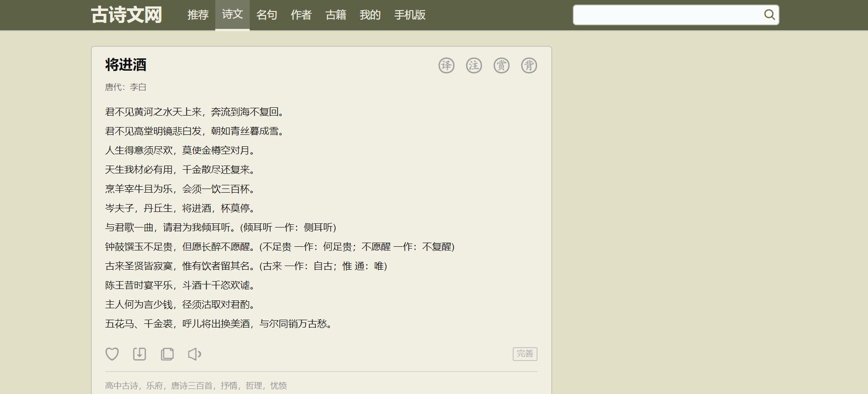Click the download poem icon
The height and width of the screenshot is (394, 868).
point(140,354)
